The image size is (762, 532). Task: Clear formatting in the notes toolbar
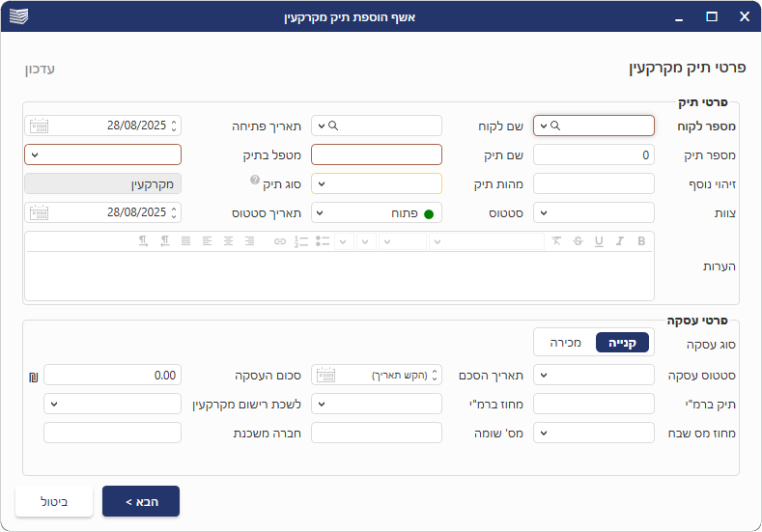[556, 240]
